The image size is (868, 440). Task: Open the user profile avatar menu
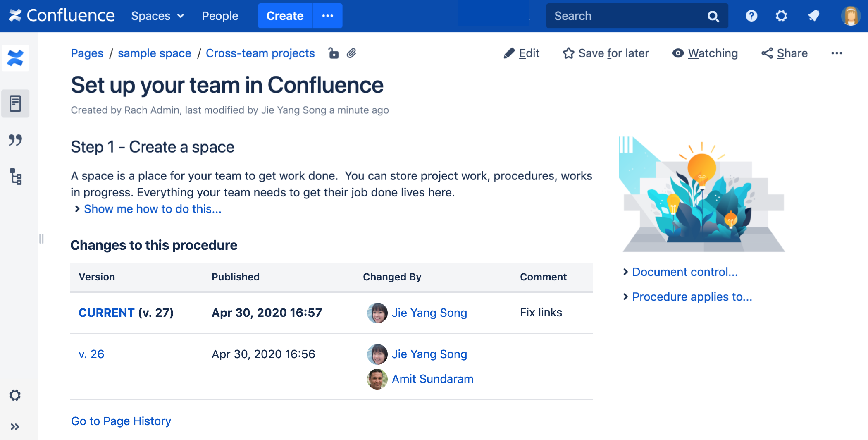[x=850, y=16]
